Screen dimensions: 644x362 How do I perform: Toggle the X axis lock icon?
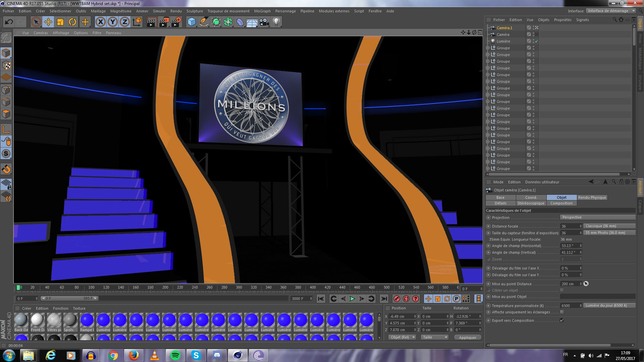click(100, 22)
